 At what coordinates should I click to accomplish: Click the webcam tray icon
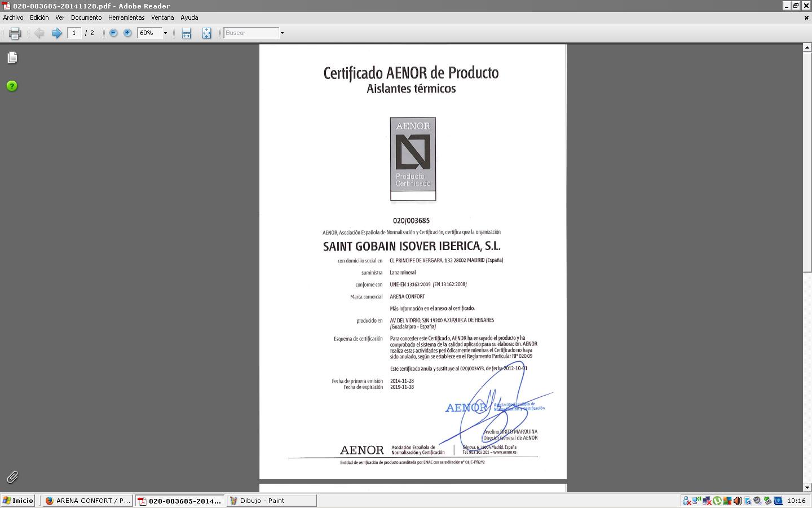[758, 501]
